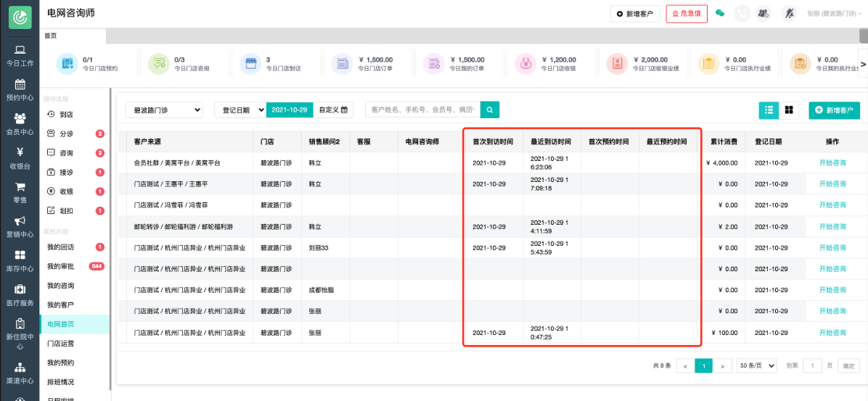Open 接诊 menu item
Screen dimensions: 868x401
pos(75,172)
